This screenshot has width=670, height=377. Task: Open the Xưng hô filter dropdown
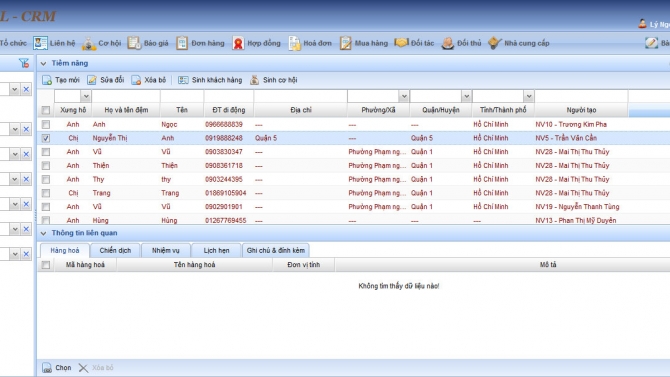(85, 96)
